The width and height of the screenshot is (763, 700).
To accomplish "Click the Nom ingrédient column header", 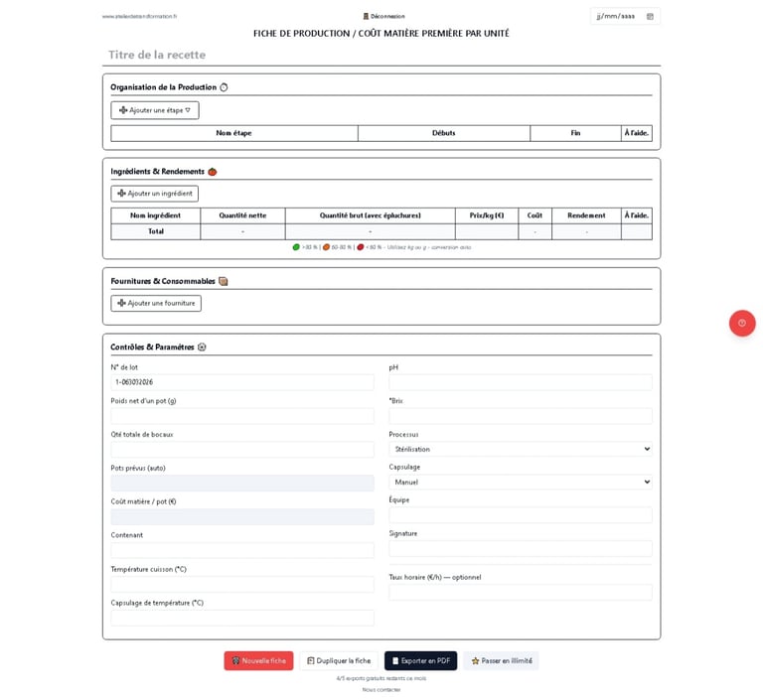I will tap(156, 215).
